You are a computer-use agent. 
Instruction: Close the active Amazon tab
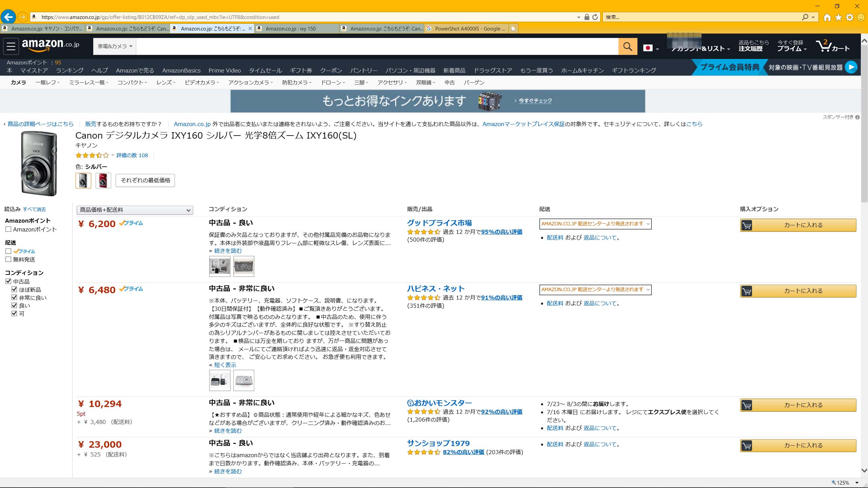coord(250,28)
